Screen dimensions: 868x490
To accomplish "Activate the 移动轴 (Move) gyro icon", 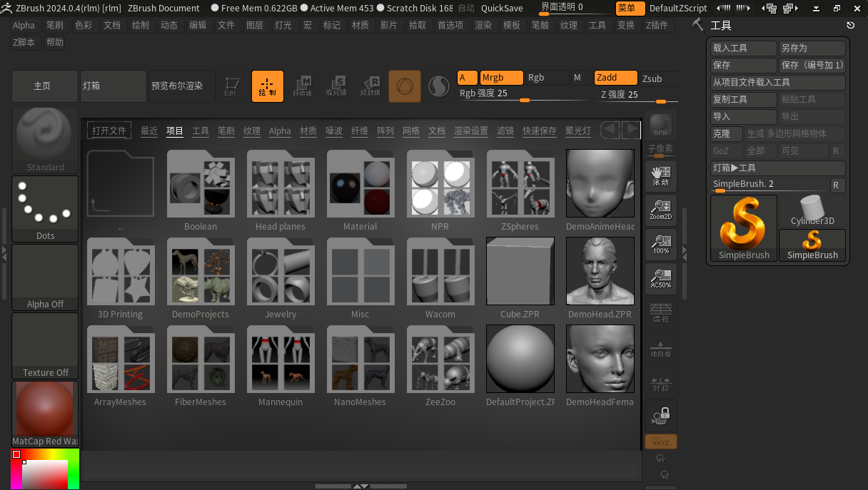I will [x=303, y=86].
